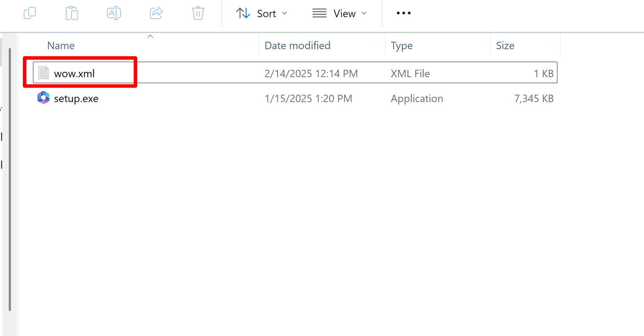644x336 pixels.
Task: Click the Copy icon in toolbar
Action: 30,13
